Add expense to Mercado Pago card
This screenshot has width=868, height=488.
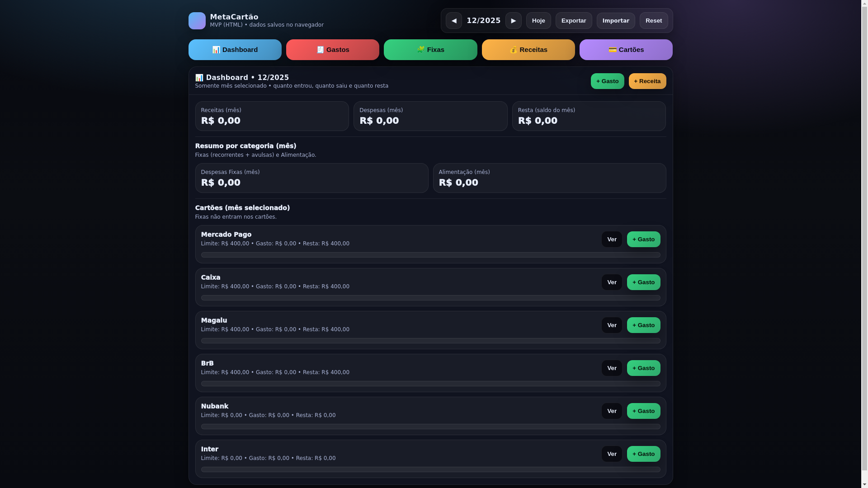point(644,239)
